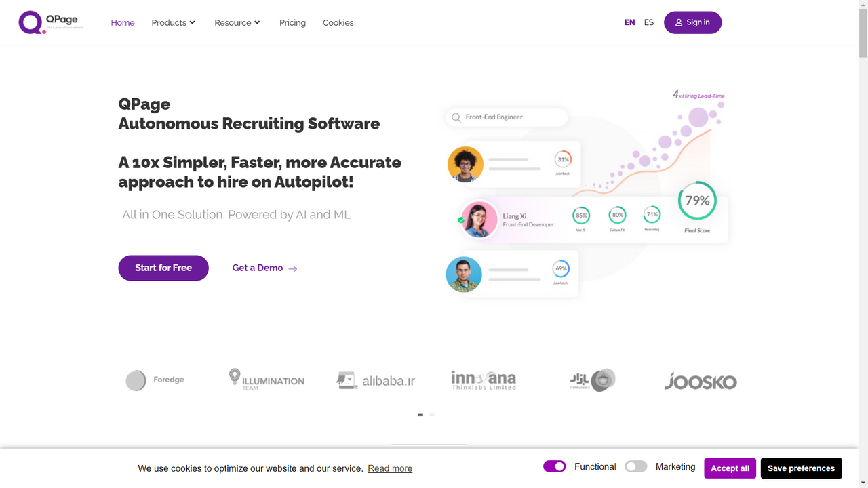Toggle the Functional cookies switch
The width and height of the screenshot is (868, 488).
click(555, 466)
